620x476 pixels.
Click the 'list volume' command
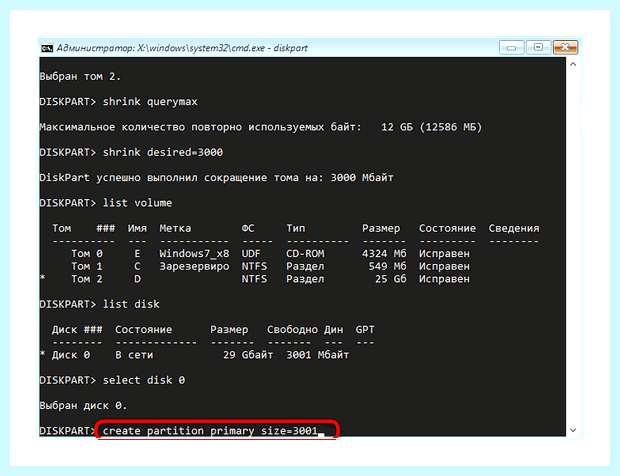click(137, 203)
